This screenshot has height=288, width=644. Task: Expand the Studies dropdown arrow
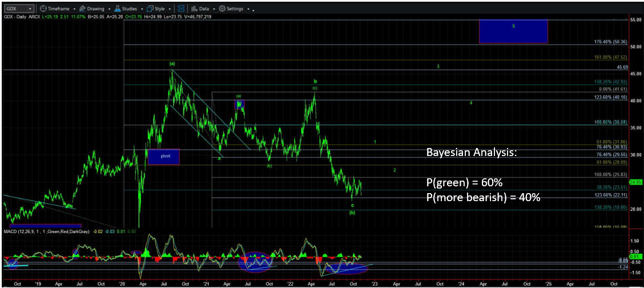pyautogui.click(x=142, y=9)
